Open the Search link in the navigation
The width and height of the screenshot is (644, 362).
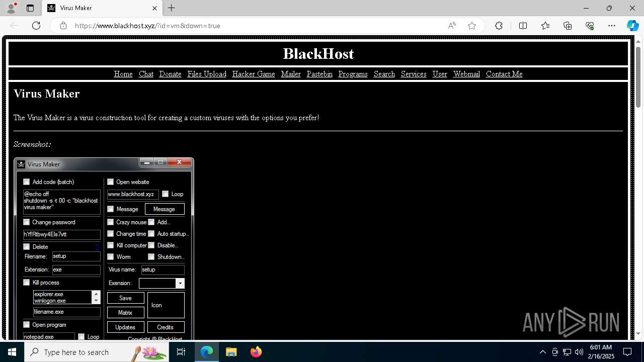click(x=384, y=74)
